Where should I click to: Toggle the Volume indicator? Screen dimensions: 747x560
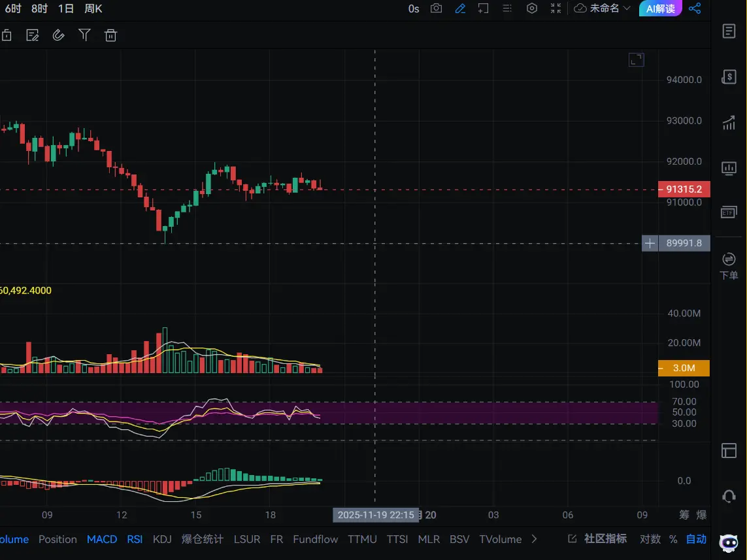[14, 539]
